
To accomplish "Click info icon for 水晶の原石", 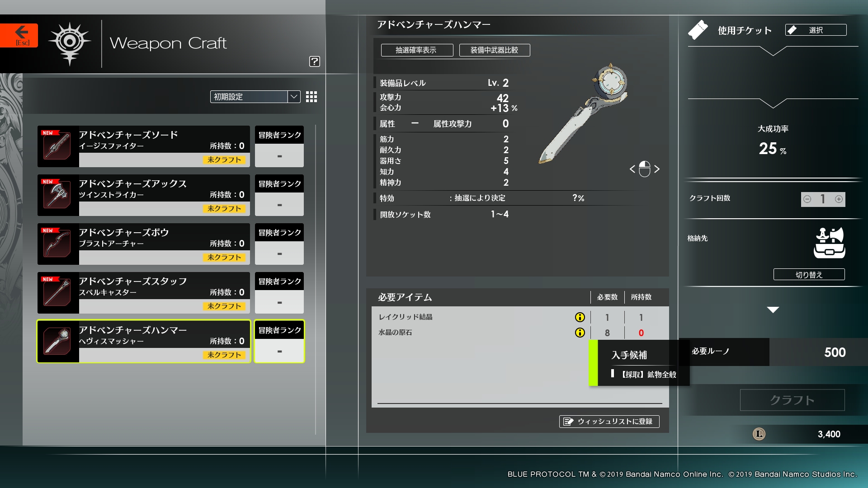I will pos(580,333).
